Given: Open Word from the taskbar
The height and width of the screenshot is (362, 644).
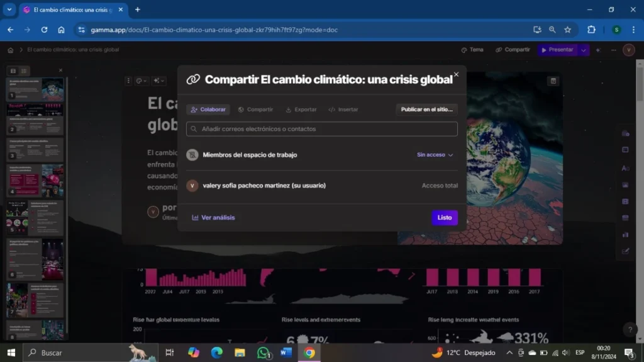Looking at the screenshot, I should [x=286, y=353].
